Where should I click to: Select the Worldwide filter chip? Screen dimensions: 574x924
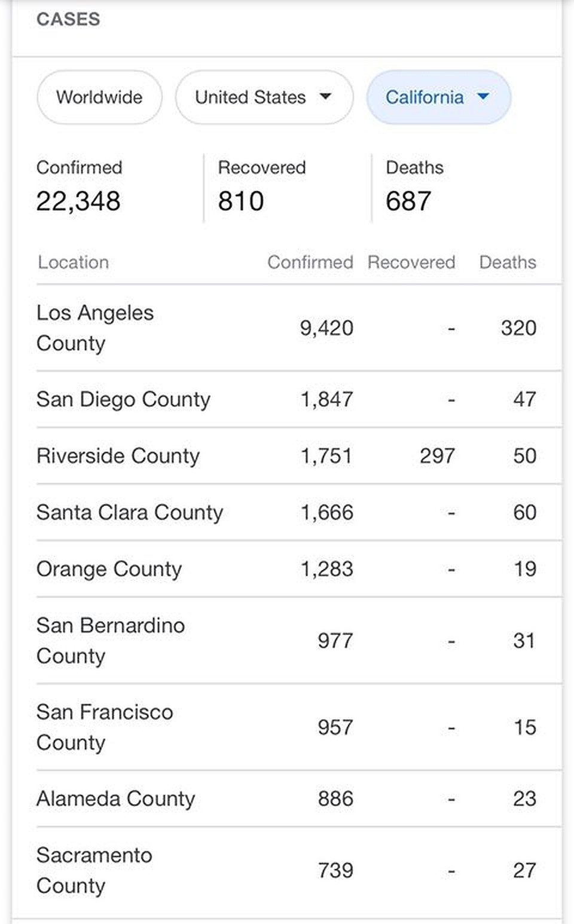click(99, 97)
